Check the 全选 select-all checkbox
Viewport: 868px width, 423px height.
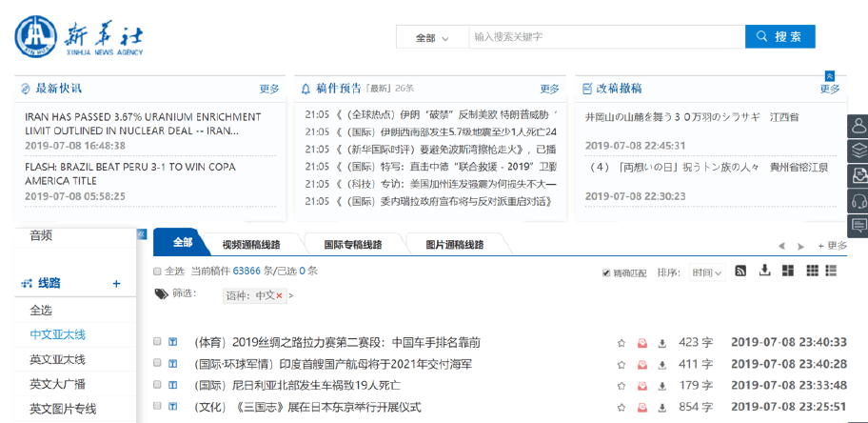pyautogui.click(x=158, y=272)
